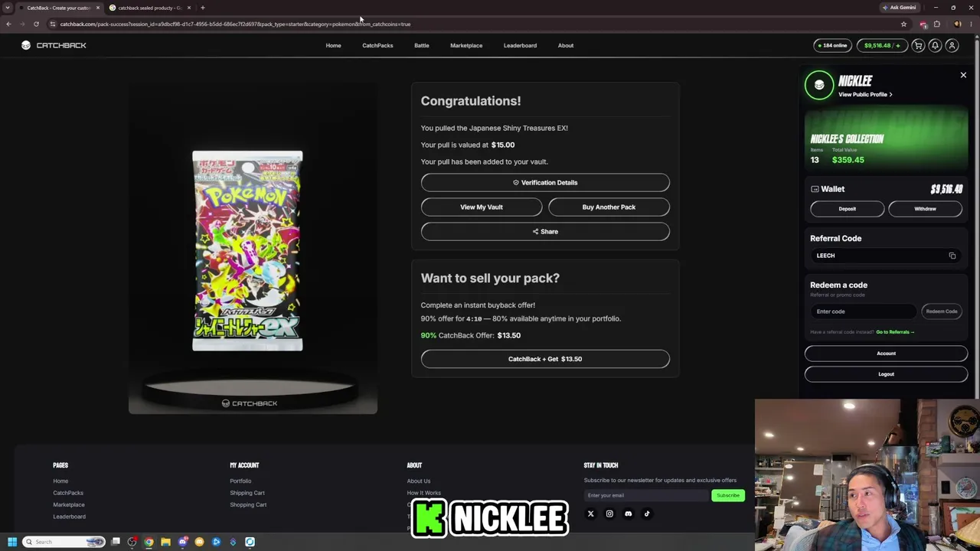This screenshot has height=551, width=980.
Task: Share the pulled pack
Action: pyautogui.click(x=545, y=232)
